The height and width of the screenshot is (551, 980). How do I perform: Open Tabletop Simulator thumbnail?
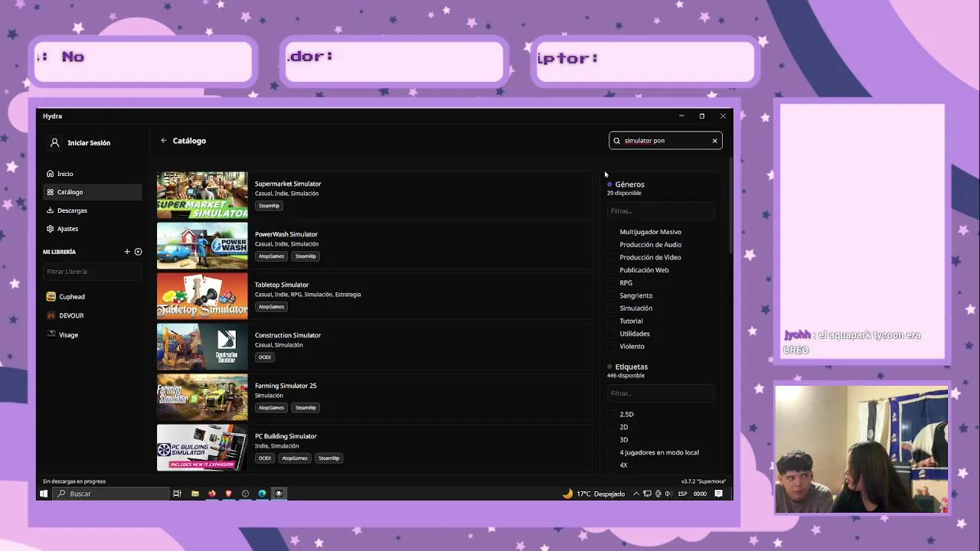click(202, 296)
